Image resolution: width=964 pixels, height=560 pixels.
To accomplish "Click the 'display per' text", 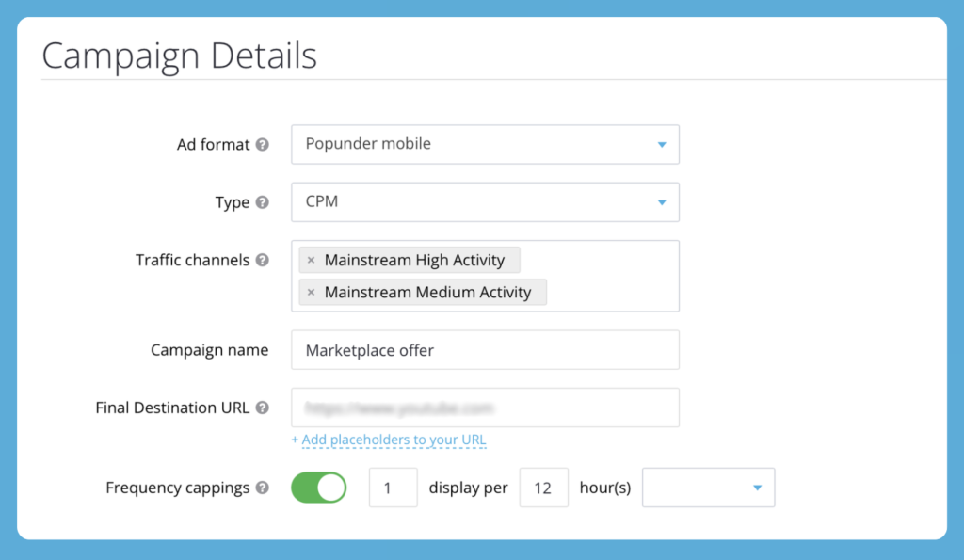I will click(468, 488).
